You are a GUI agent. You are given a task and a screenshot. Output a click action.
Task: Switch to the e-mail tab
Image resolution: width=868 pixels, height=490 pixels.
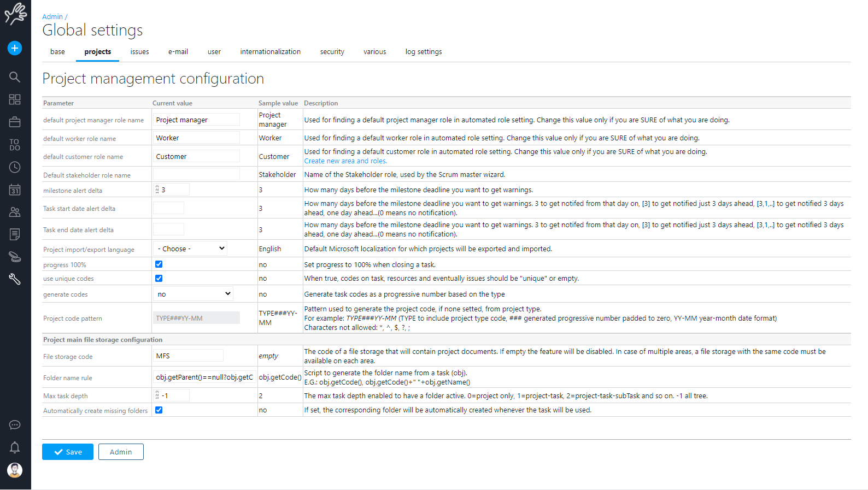178,52
